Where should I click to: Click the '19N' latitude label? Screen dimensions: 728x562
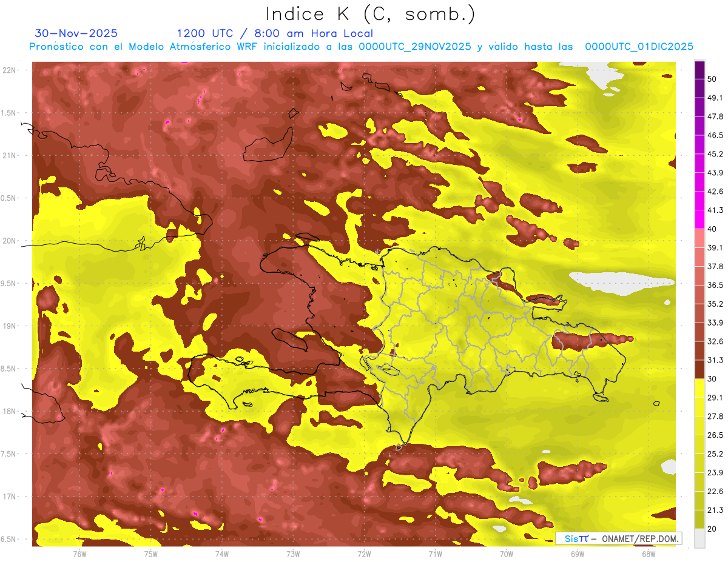pyautogui.click(x=9, y=326)
